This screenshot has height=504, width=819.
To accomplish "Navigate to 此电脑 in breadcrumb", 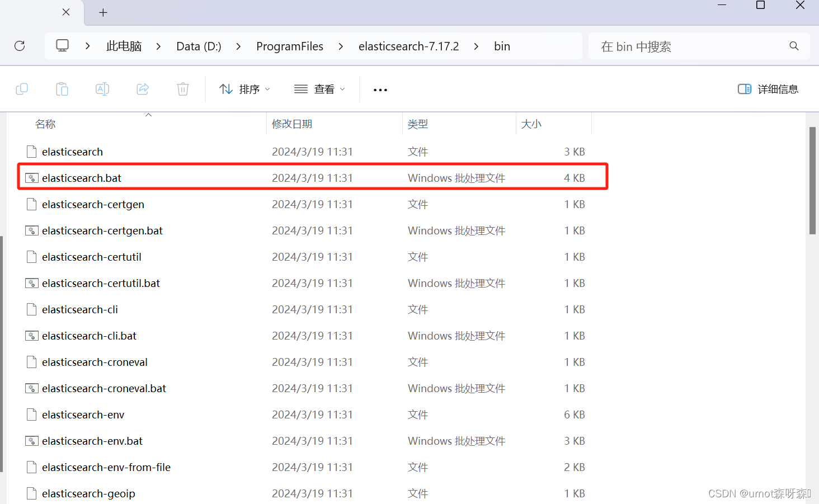I will coord(124,46).
